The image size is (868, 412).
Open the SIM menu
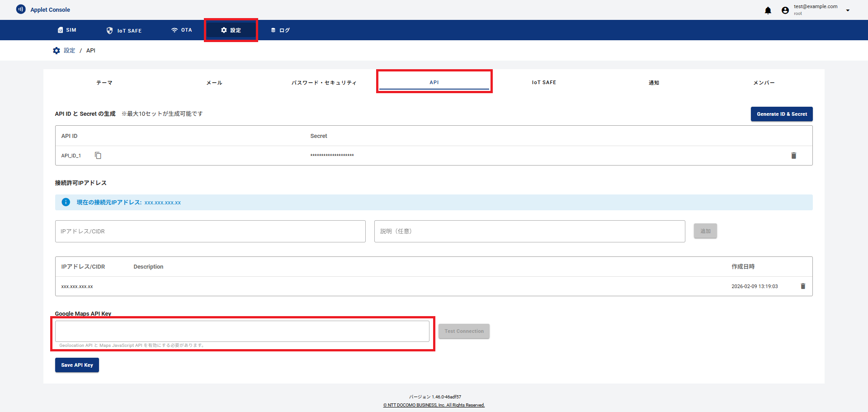click(x=67, y=30)
